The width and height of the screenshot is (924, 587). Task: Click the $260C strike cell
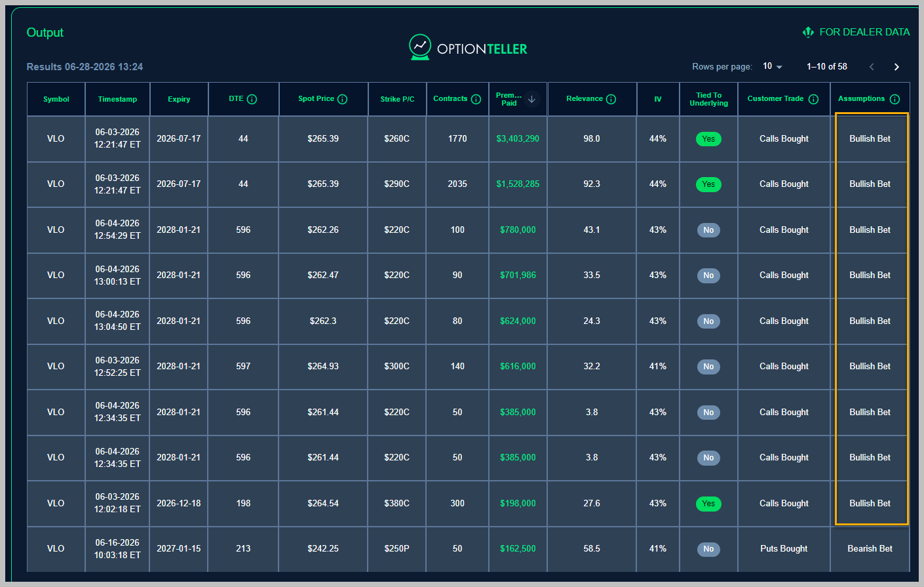tap(396, 138)
